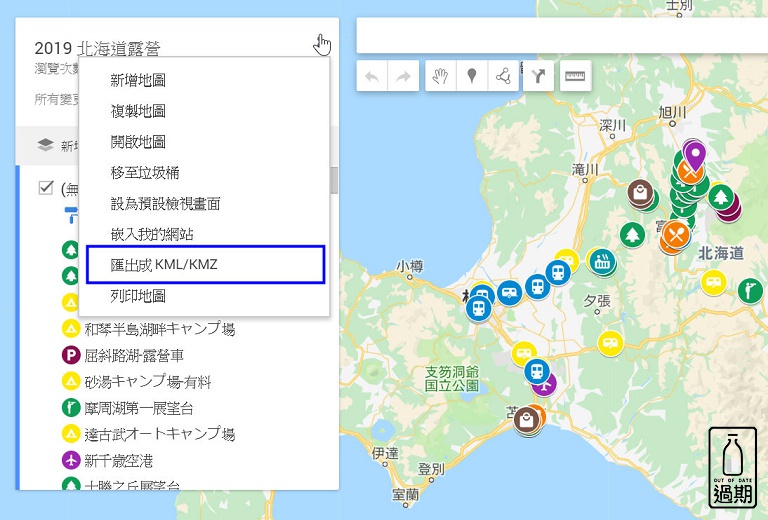
Task: Open 砂湯キャンプ場-有料 place entry
Action: (148, 381)
